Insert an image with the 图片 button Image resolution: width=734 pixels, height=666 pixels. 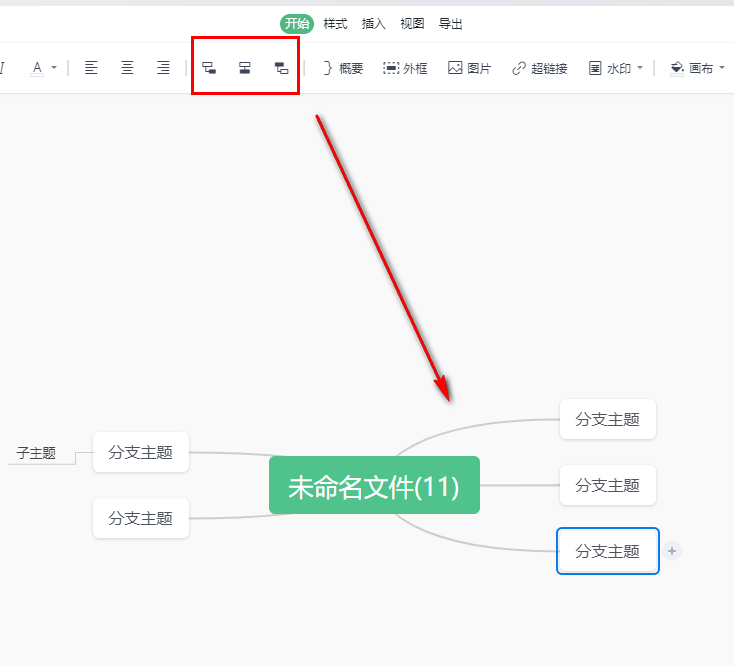(469, 68)
